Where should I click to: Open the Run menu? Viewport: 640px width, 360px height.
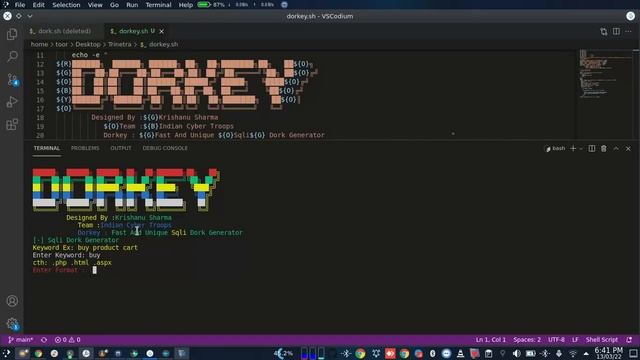pyautogui.click(x=132, y=5)
